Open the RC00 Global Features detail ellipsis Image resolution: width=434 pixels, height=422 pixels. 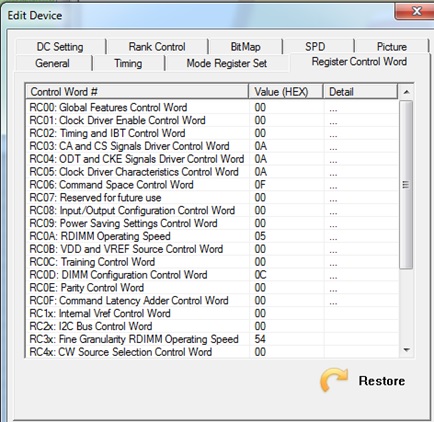point(333,108)
